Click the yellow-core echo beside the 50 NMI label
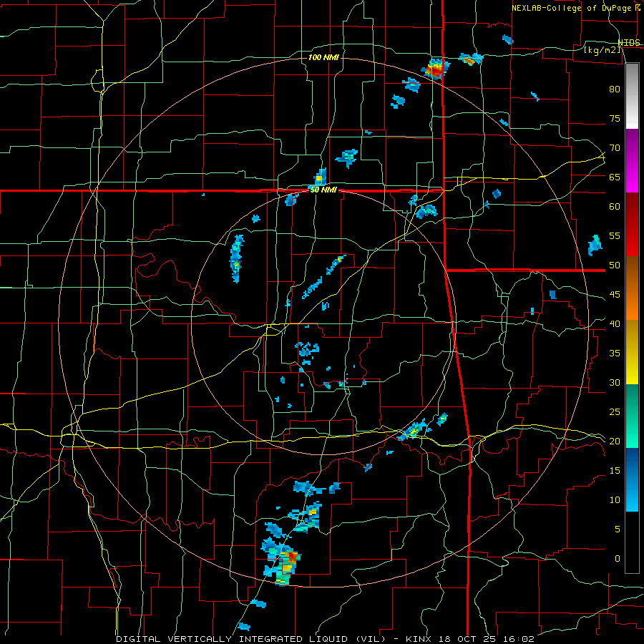 pyautogui.click(x=320, y=178)
